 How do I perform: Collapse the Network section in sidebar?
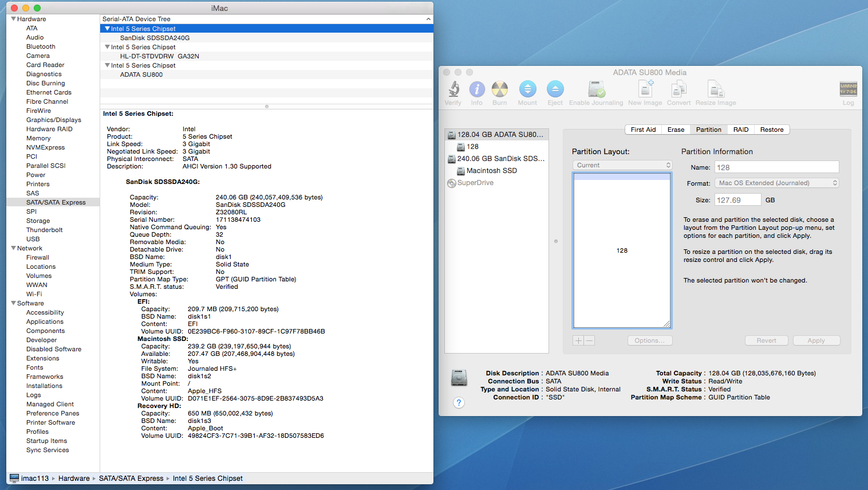pyautogui.click(x=13, y=248)
